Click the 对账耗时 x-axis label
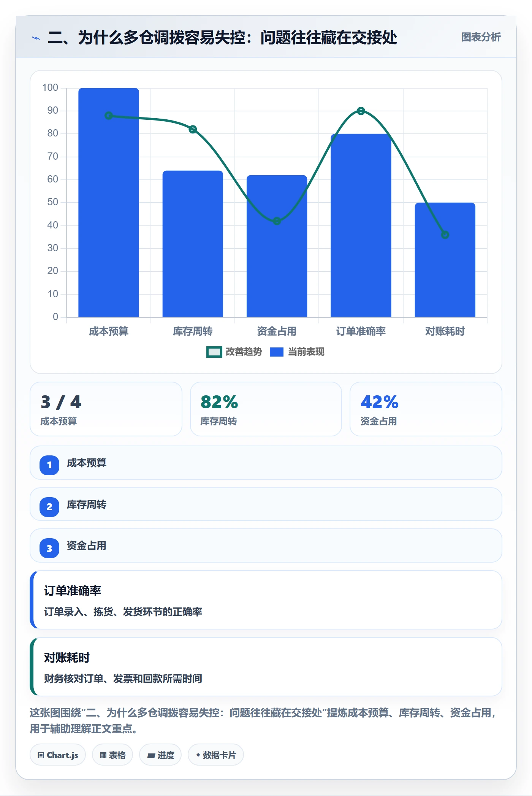The width and height of the screenshot is (532, 796). [445, 331]
